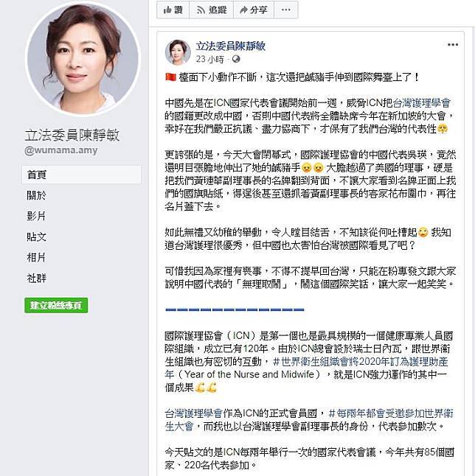Click the public globe privacy icon
Image resolution: width=475 pixels, height=476 pixels.
(236, 59)
